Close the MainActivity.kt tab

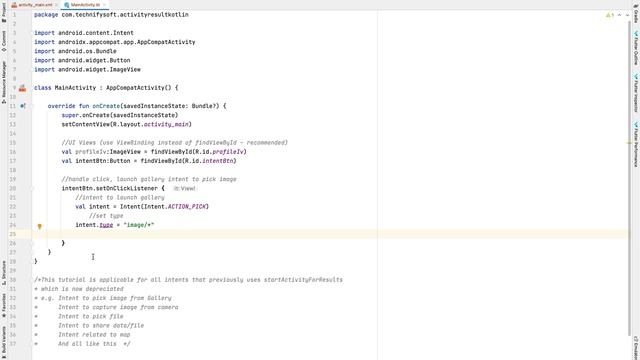104,5
